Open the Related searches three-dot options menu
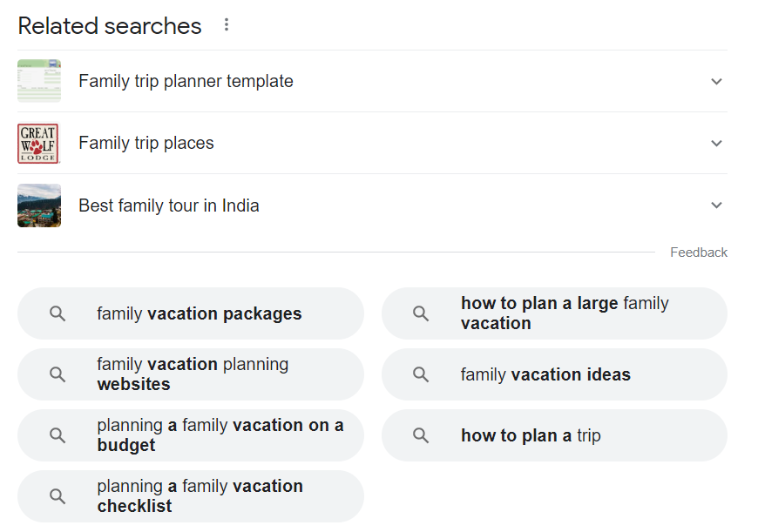The height and width of the screenshot is (532, 758). click(x=227, y=25)
